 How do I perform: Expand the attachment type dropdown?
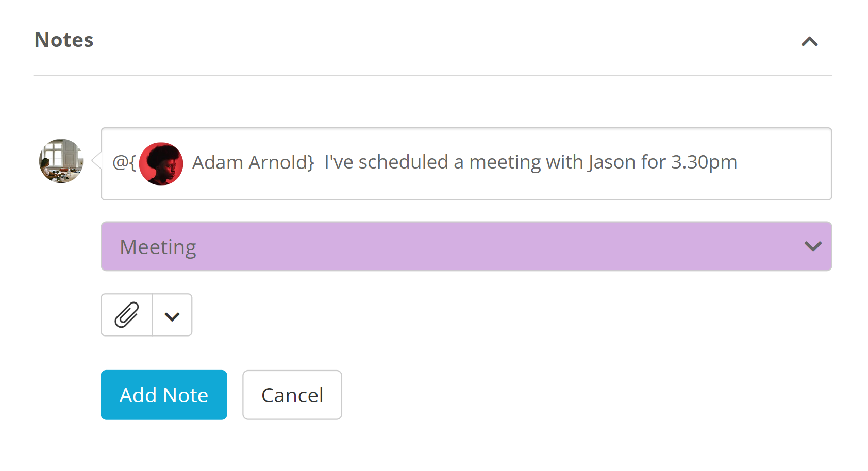[172, 314]
